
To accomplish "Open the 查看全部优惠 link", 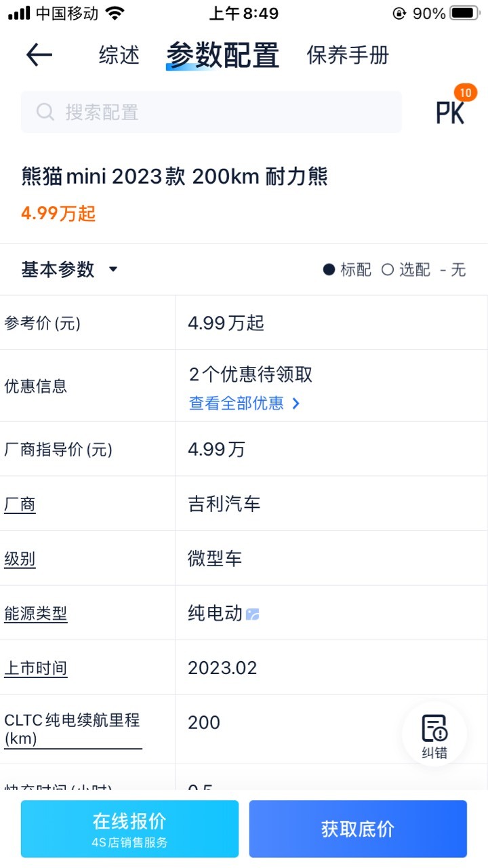I will coord(237,403).
